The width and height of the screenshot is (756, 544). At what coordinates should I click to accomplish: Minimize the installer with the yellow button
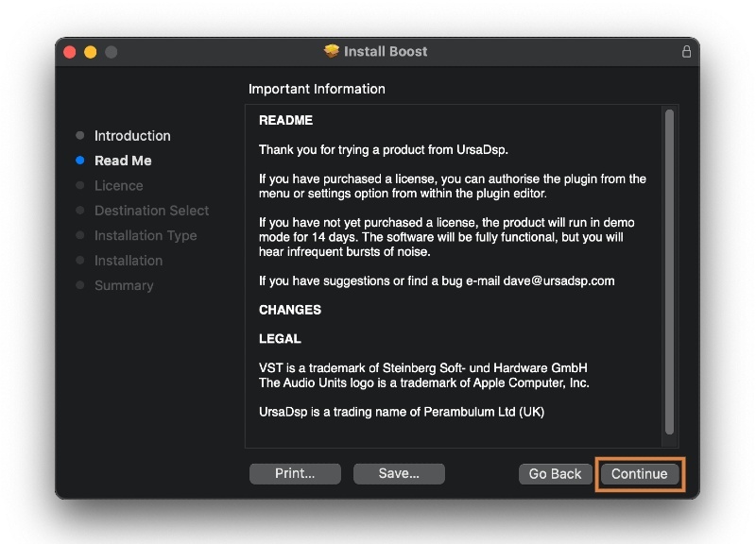click(91, 52)
